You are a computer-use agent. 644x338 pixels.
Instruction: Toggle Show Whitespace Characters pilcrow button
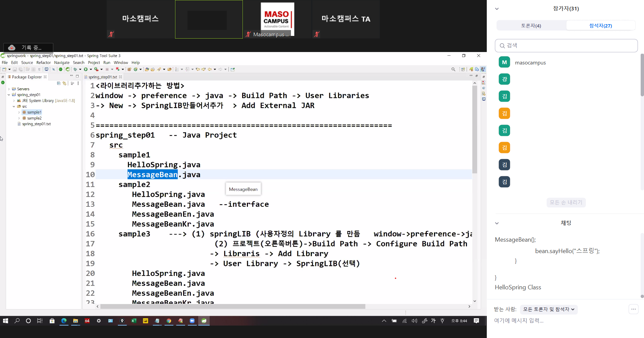pos(39,69)
